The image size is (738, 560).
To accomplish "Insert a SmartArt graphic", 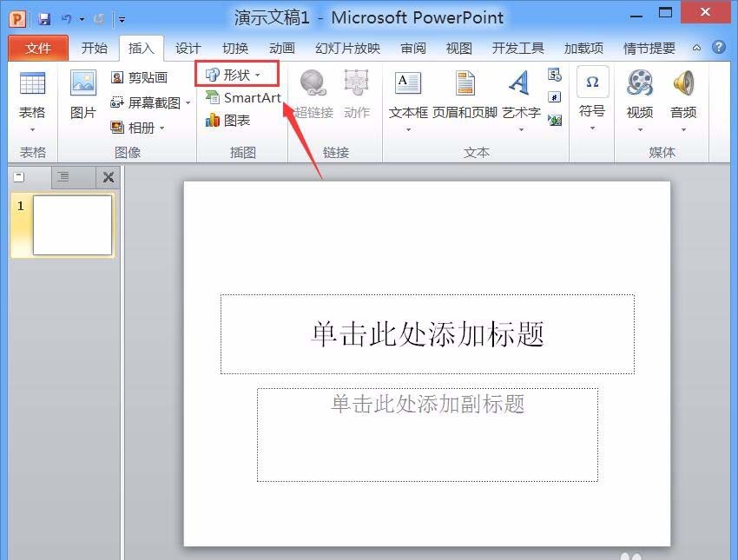I will pos(244,98).
